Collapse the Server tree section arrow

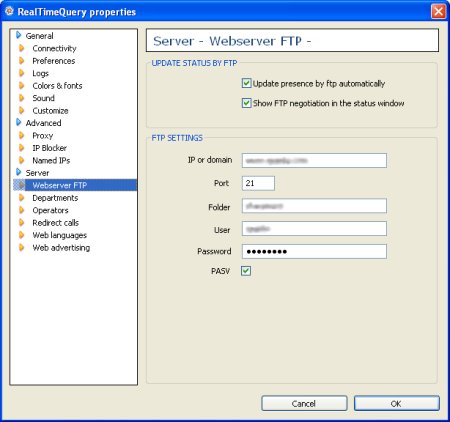tap(19, 172)
